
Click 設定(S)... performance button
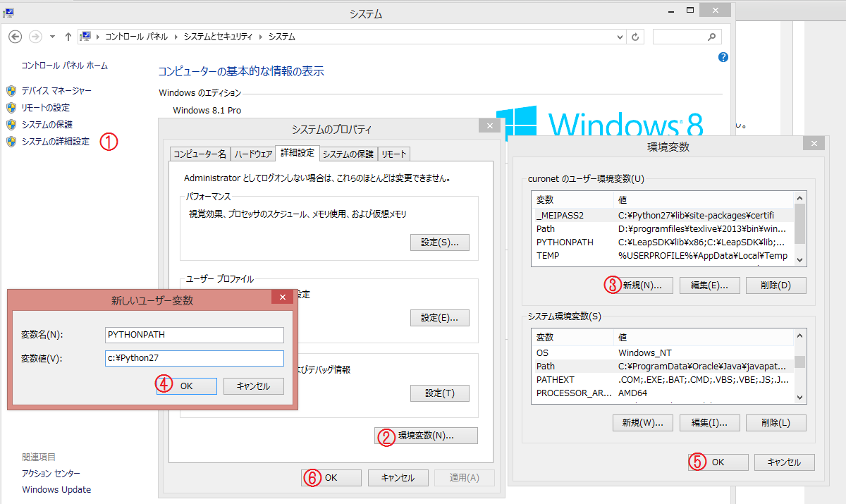point(440,242)
